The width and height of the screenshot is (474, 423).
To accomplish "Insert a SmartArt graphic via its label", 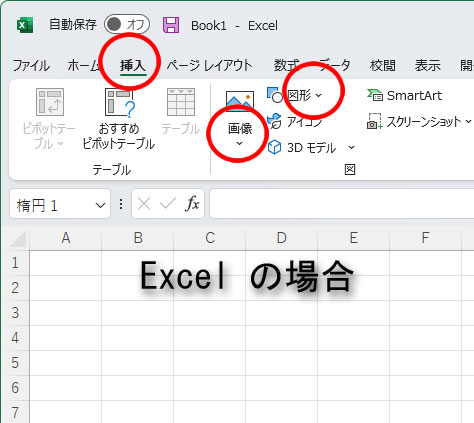I will coord(414,96).
